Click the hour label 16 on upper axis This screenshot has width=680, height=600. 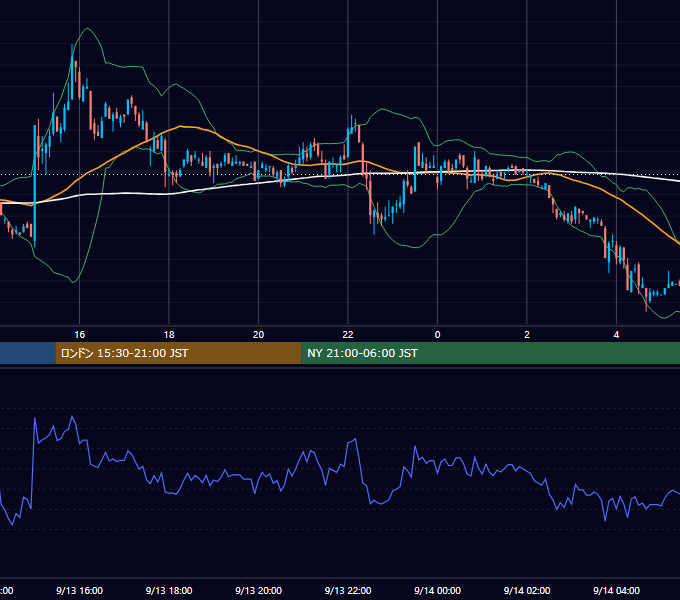click(x=79, y=335)
